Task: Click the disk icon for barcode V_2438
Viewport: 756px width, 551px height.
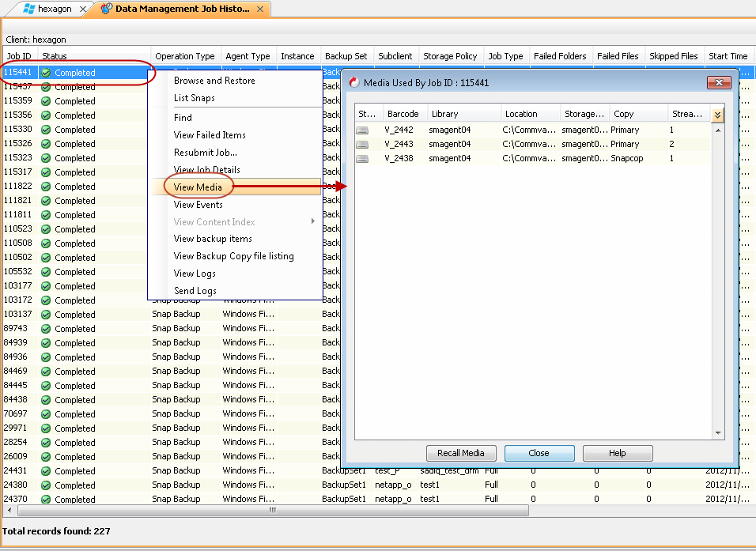Action: click(x=362, y=158)
